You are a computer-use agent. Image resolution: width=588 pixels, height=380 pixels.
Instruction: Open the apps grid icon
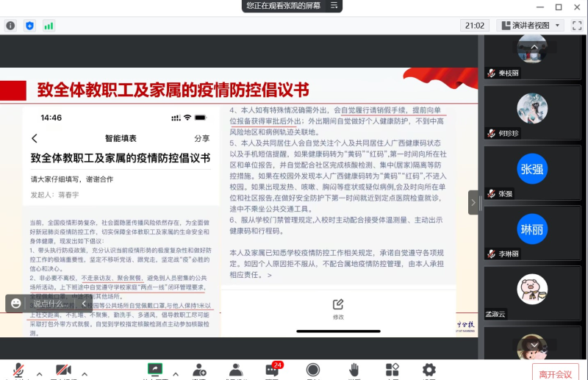pos(392,369)
